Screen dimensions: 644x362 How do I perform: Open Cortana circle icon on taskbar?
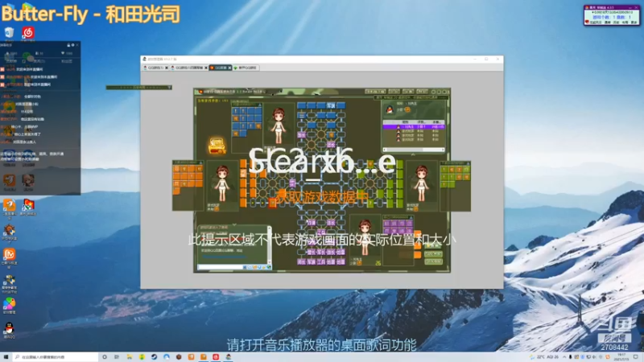tap(105, 357)
